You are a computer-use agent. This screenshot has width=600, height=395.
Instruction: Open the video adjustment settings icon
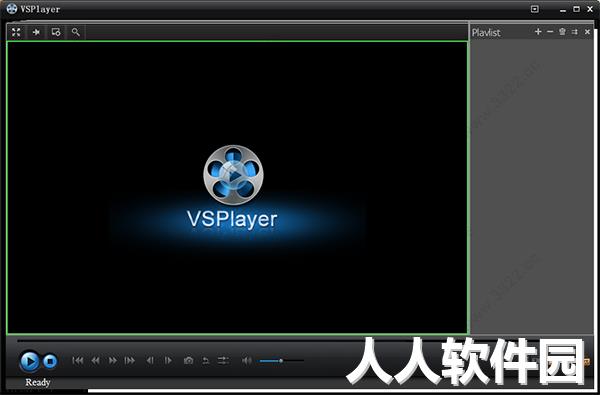click(223, 361)
